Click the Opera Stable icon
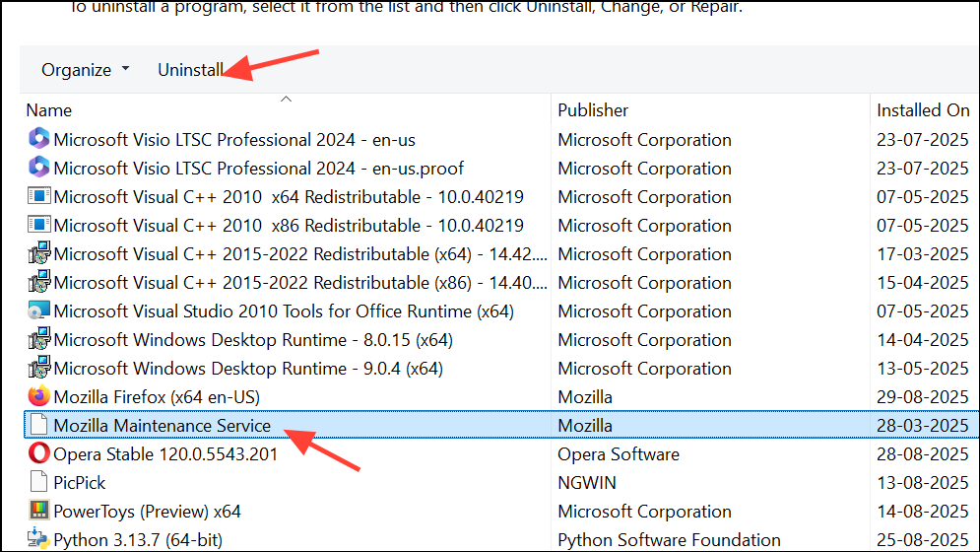 click(38, 453)
